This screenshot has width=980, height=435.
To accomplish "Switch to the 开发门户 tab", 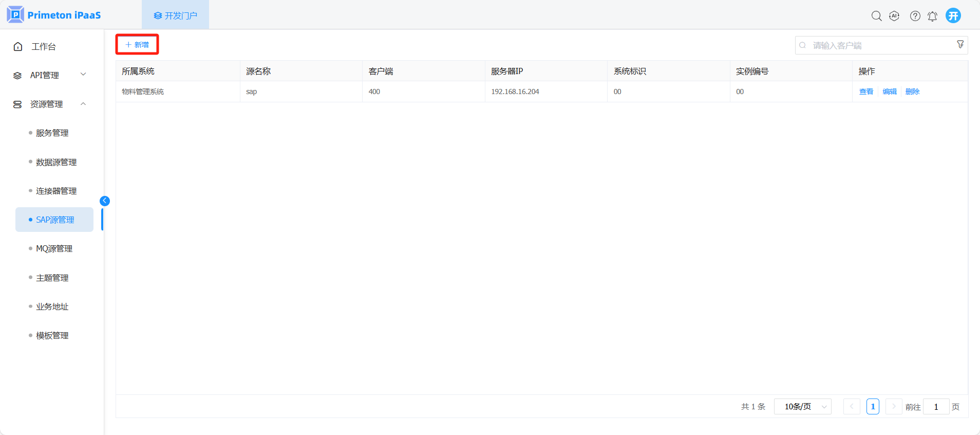I will (x=175, y=15).
